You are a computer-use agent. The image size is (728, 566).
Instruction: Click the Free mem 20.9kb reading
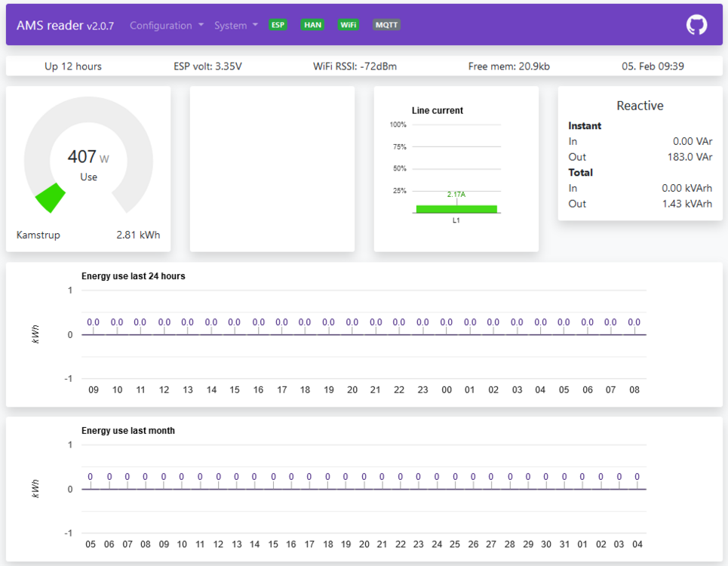pos(508,66)
